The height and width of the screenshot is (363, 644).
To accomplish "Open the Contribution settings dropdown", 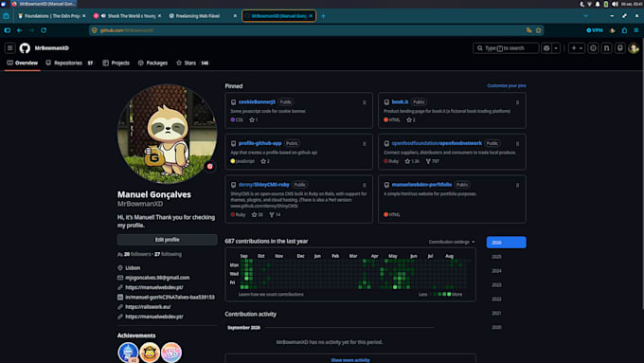I will coord(452,242).
